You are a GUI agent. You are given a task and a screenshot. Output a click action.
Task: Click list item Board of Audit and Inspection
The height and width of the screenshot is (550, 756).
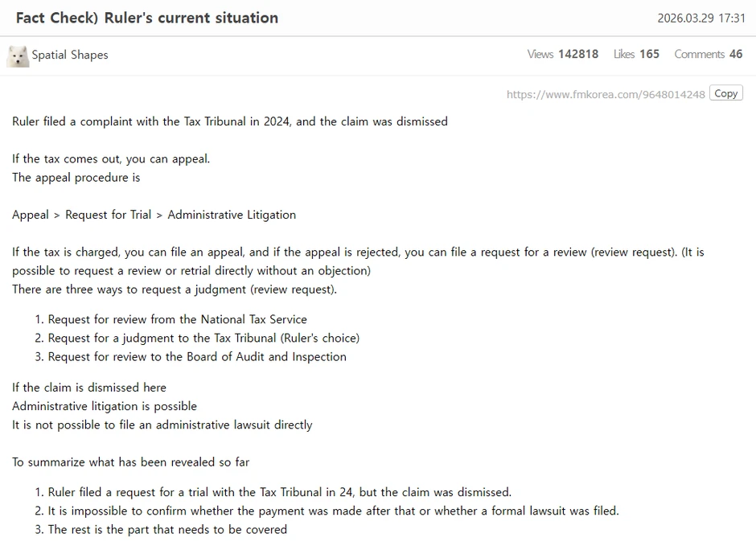(197, 356)
